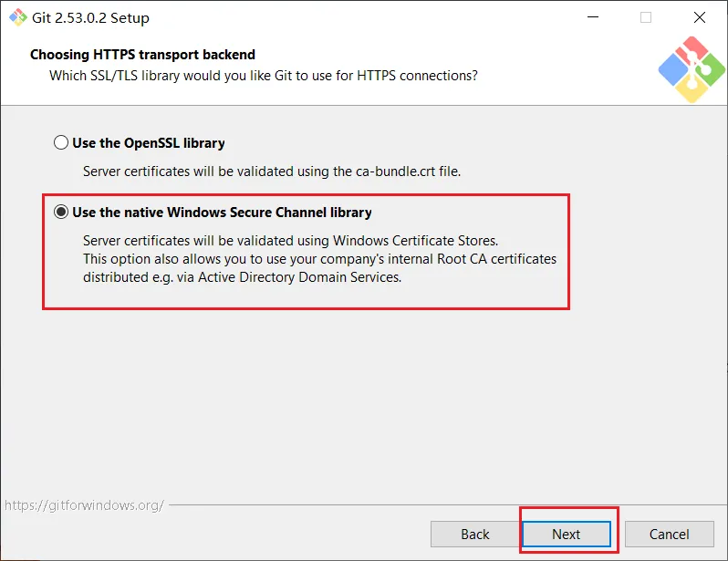The image size is (728, 561).
Task: Select the OpenSSL library radio circle
Action: (61, 143)
